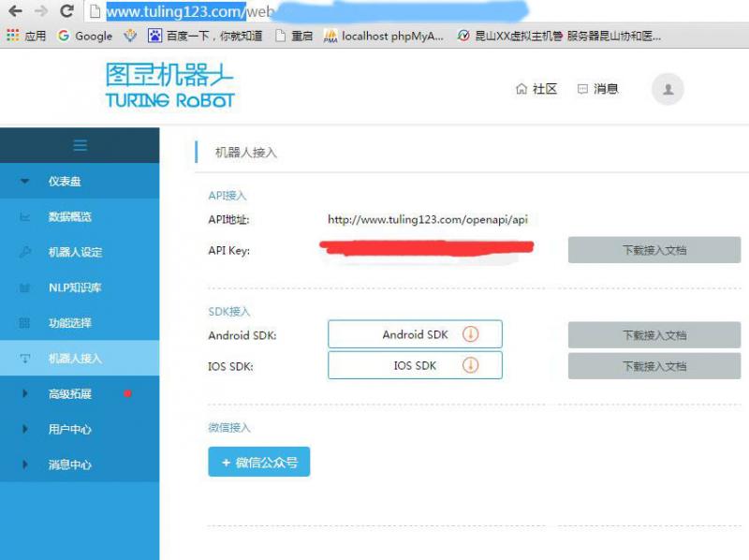Add a 微信公众号 account
The image size is (749, 560).
259,462
